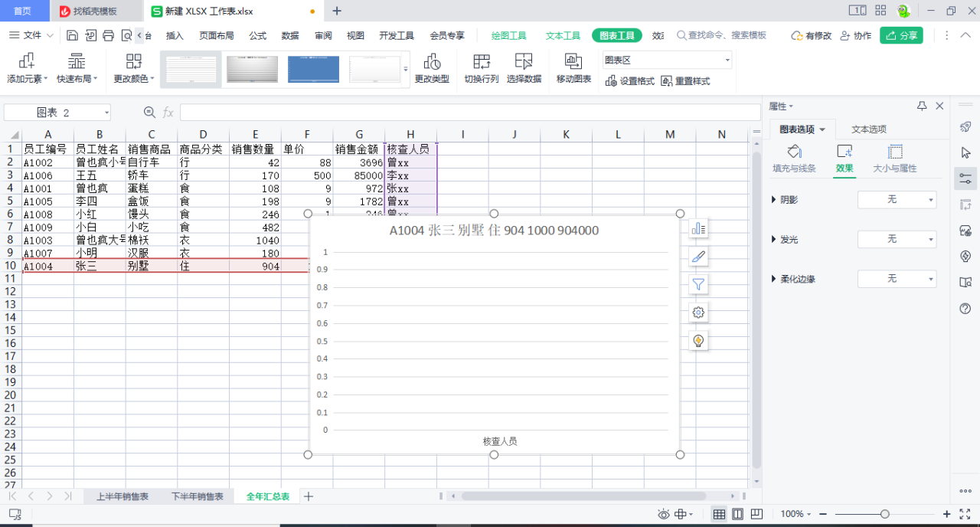This screenshot has height=527, width=980.
Task: Expand the 阴影 (Shadow) section
Action: point(785,200)
